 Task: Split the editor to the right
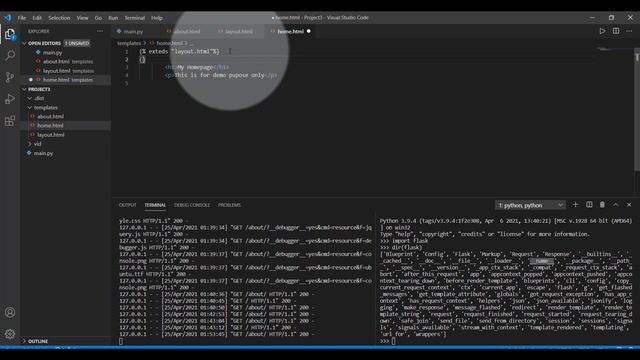pyautogui.click(x=616, y=31)
